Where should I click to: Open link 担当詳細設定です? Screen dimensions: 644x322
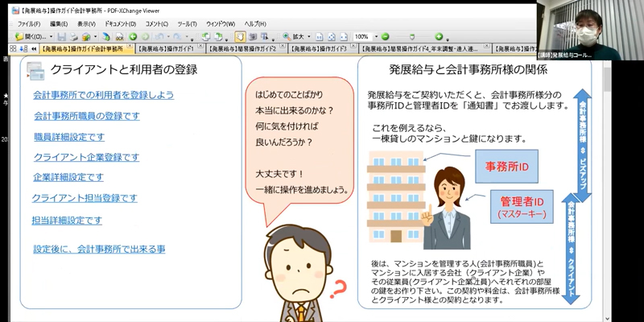(x=67, y=221)
